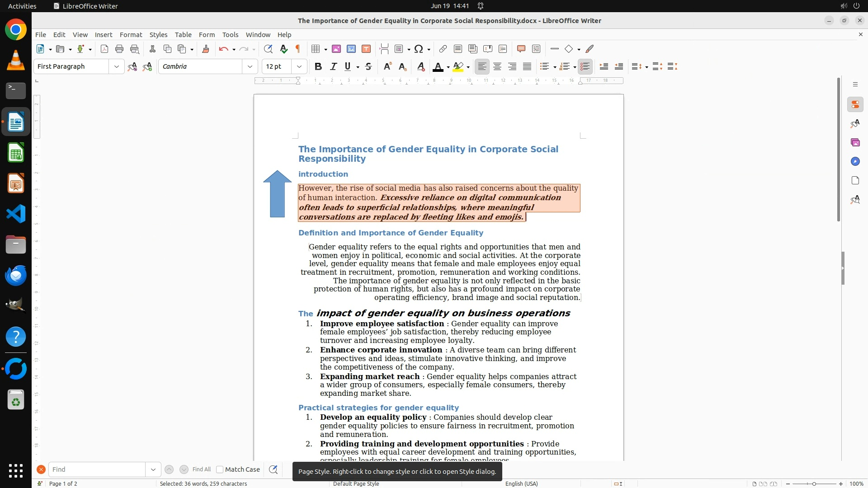Viewport: 868px width, 488px height.
Task: Open the Format menu
Action: (131, 35)
